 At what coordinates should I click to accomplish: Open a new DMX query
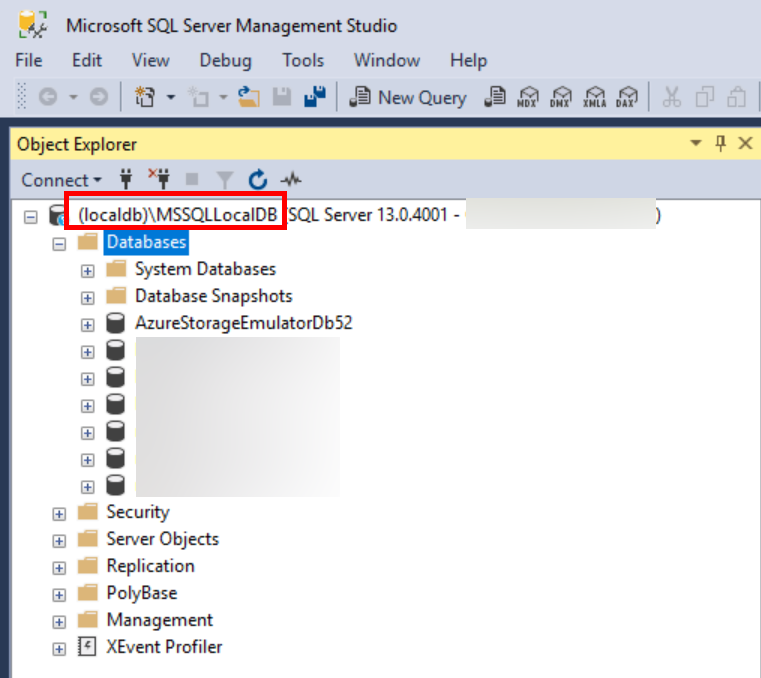click(561, 97)
